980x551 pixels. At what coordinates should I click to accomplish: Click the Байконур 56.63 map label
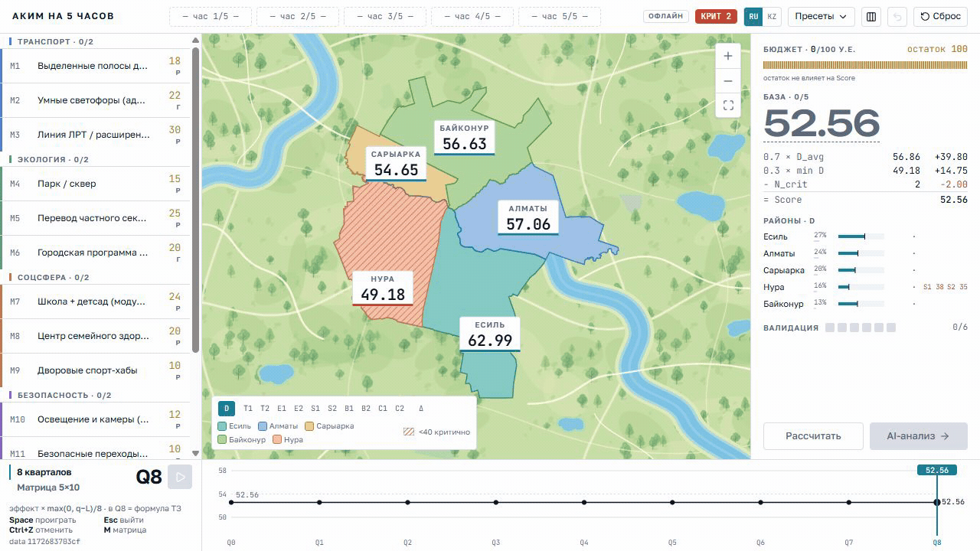pyautogui.click(x=464, y=138)
